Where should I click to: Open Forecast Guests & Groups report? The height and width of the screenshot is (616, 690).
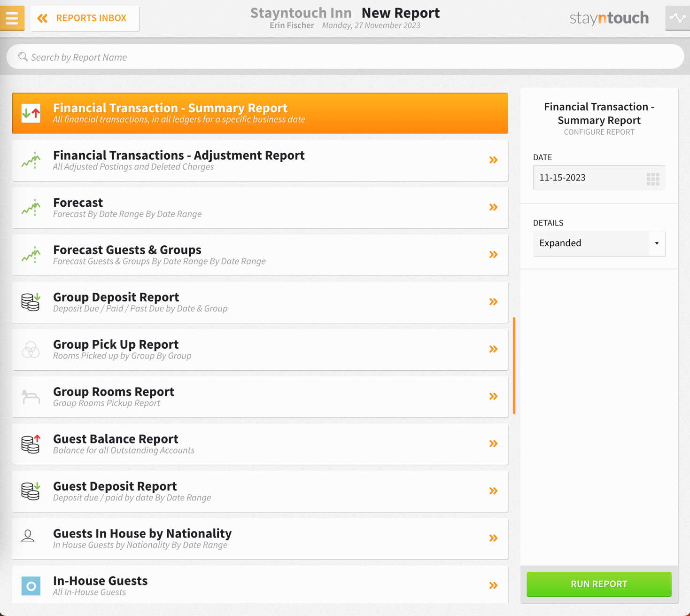point(260,255)
